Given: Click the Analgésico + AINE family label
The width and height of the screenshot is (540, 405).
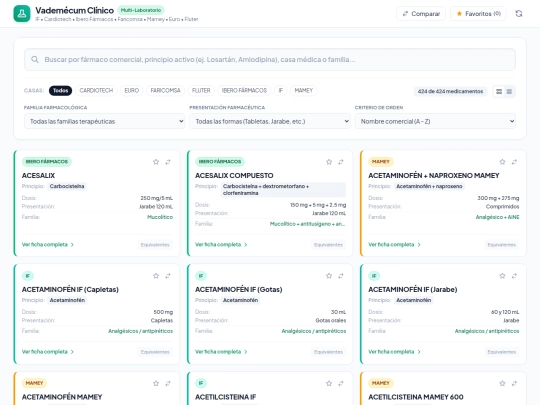Looking at the screenshot, I should (497, 217).
